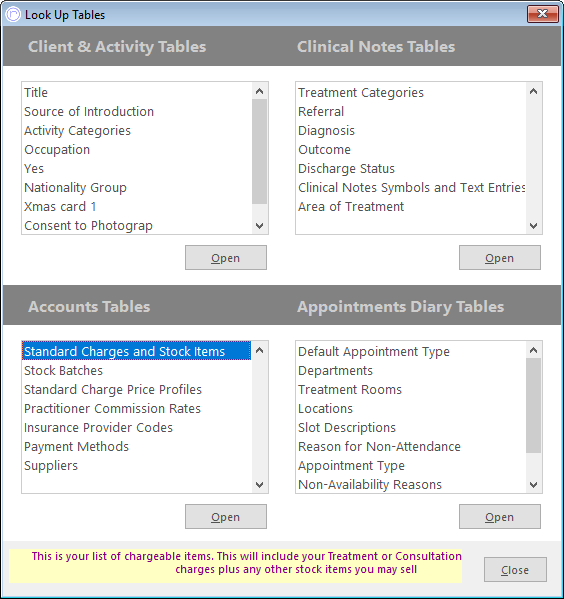Select Source of Introduction in the list
The height and width of the screenshot is (599, 564).
tap(89, 112)
